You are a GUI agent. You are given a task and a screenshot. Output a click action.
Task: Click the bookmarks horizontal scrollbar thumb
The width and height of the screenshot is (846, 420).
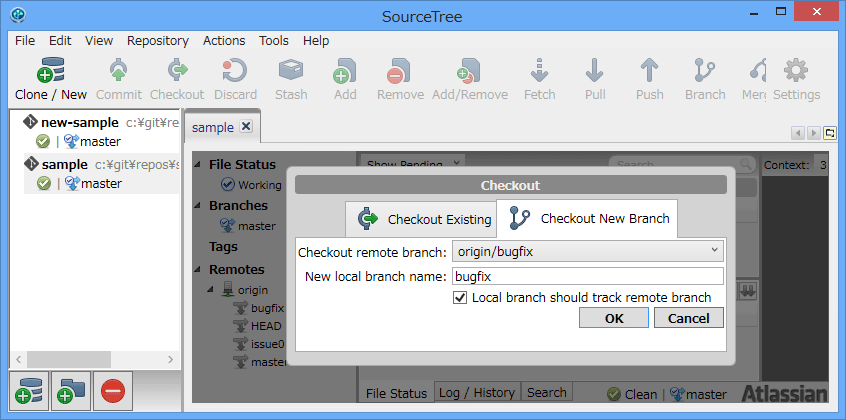click(x=69, y=359)
